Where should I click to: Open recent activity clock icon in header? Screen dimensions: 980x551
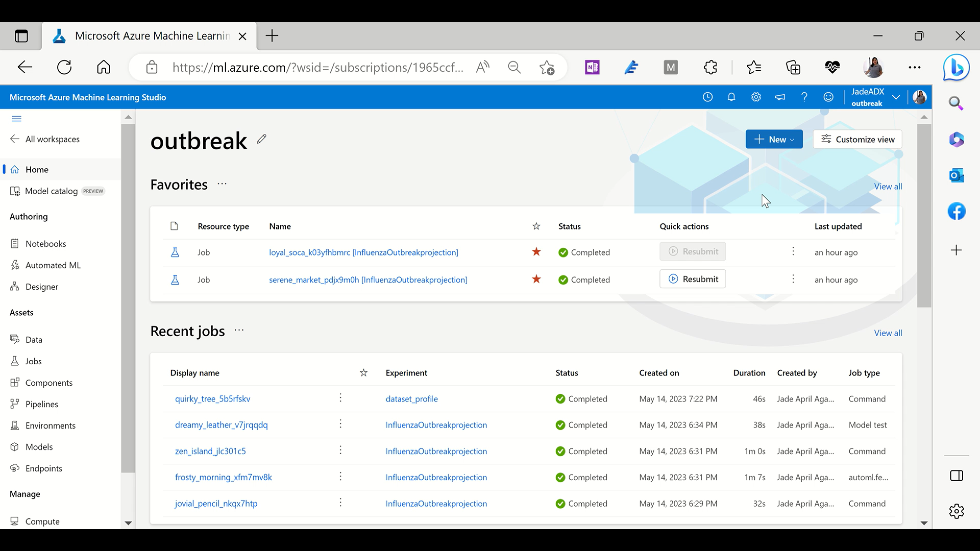707,97
